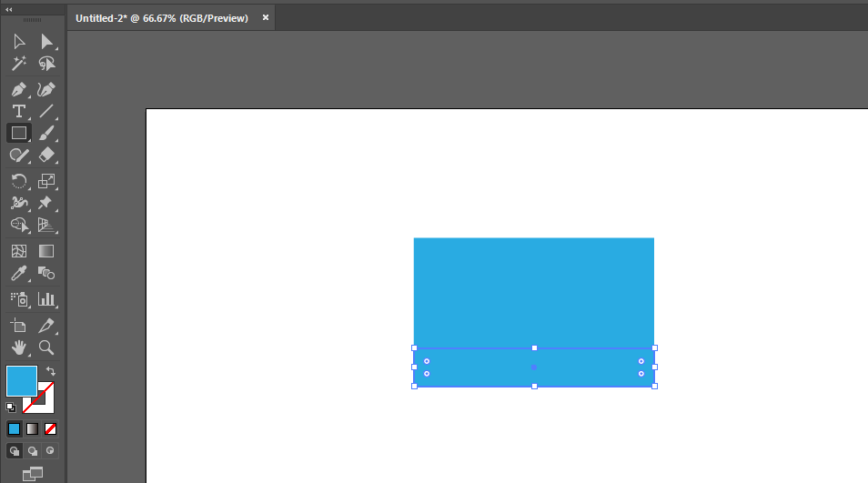The height and width of the screenshot is (483, 868).
Task: Click the upper-left corner radius widget
Action: [x=427, y=361]
